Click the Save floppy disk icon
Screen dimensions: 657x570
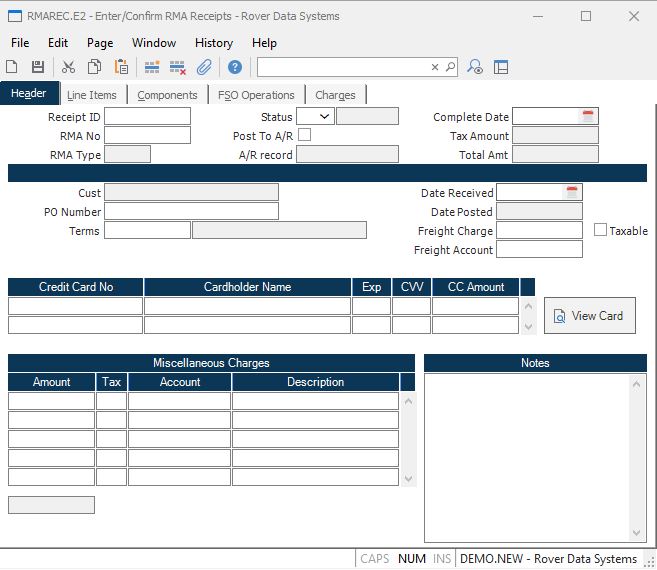point(38,67)
